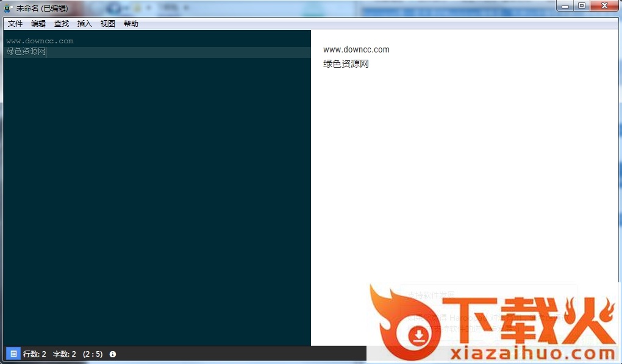Click www.downcc.com in white preview pane
Viewport: 622px width, 364px height.
[356, 49]
